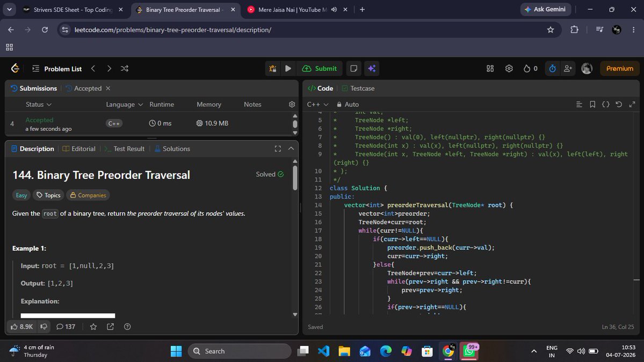The width and height of the screenshot is (644, 362).
Task: Open the feedback help question icon
Action: tap(127, 327)
